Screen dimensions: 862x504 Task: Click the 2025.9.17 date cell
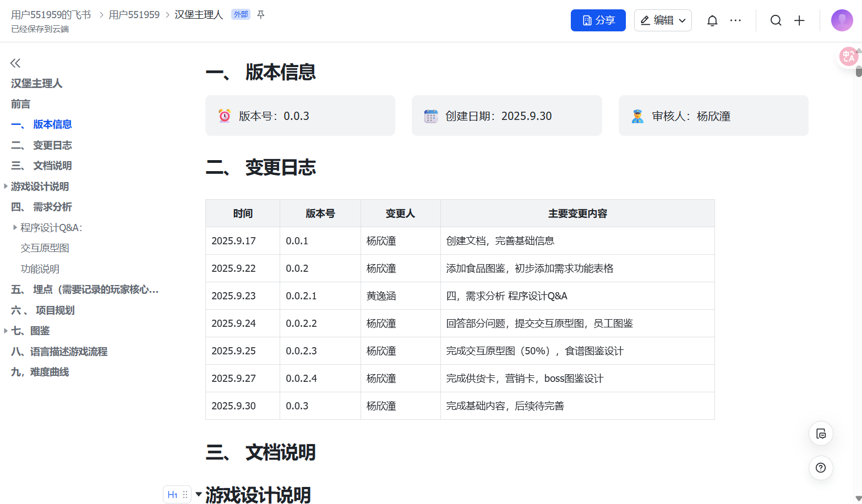(x=243, y=241)
